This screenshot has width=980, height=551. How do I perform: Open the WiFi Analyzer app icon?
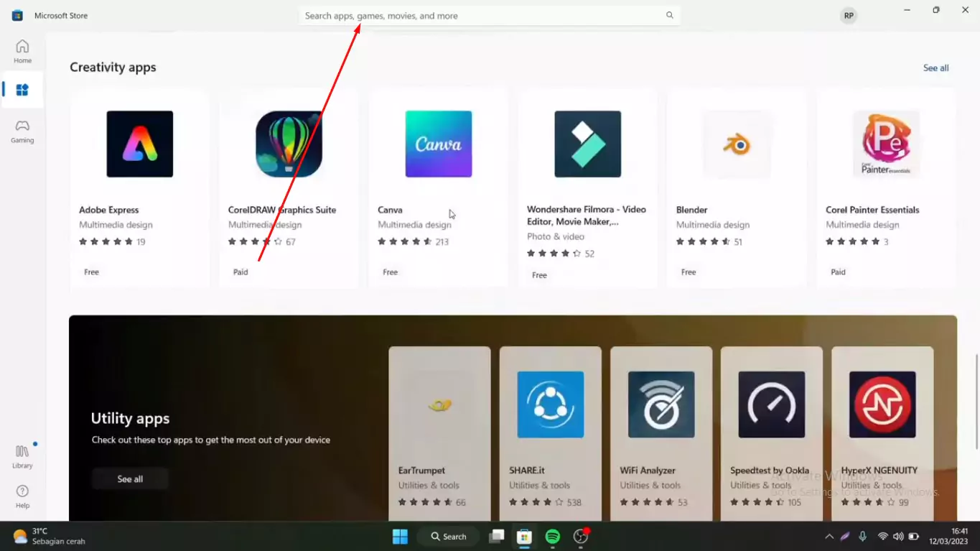pyautogui.click(x=661, y=404)
